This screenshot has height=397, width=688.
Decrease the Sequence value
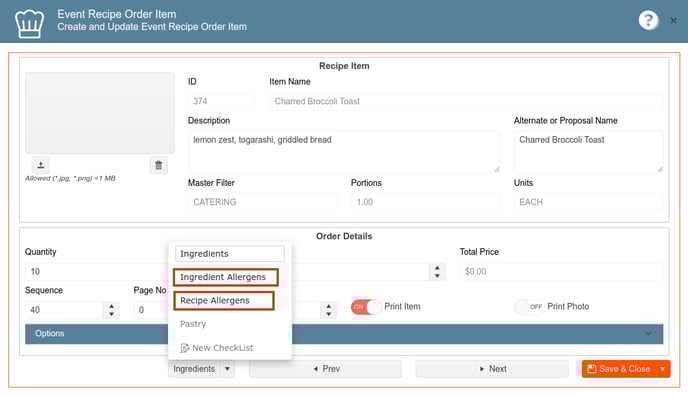(x=111, y=314)
